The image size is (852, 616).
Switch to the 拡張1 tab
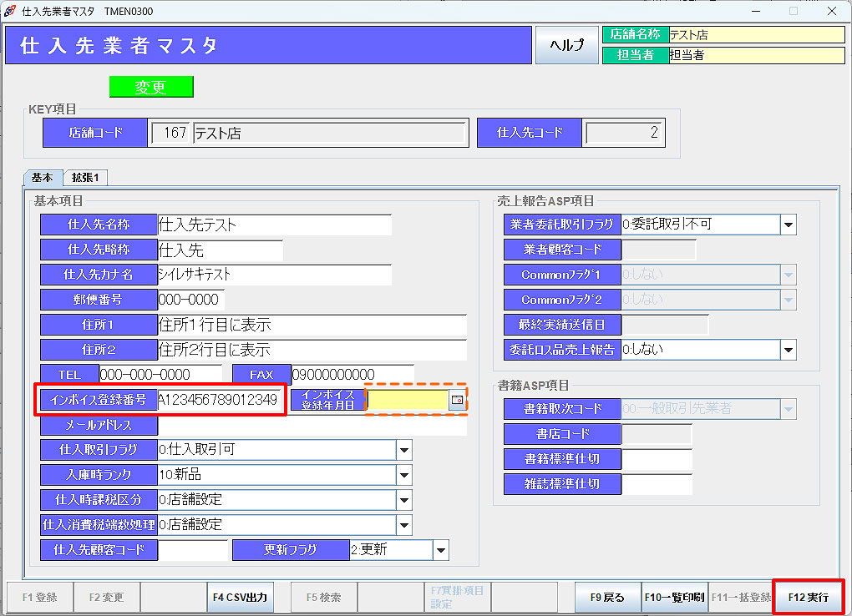point(85,178)
